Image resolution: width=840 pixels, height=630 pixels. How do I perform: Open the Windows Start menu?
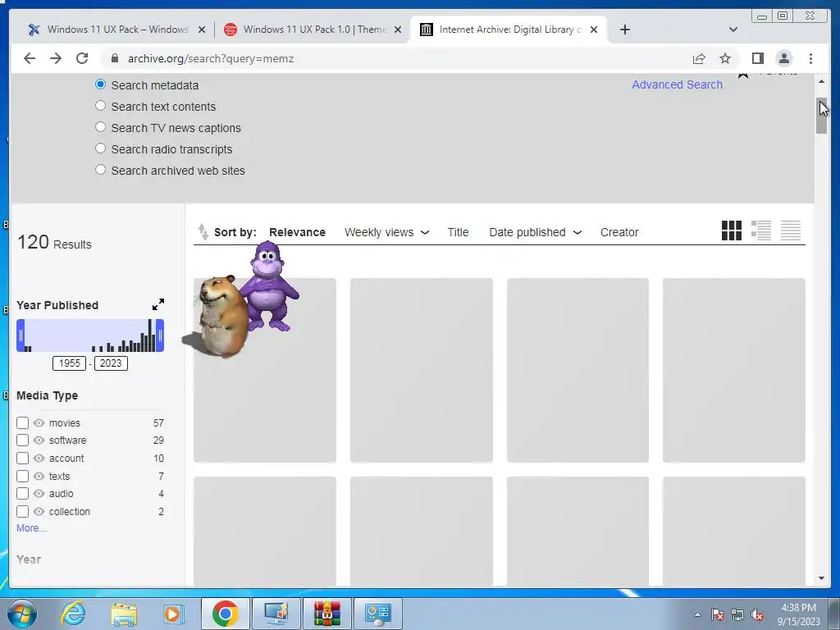point(22,614)
